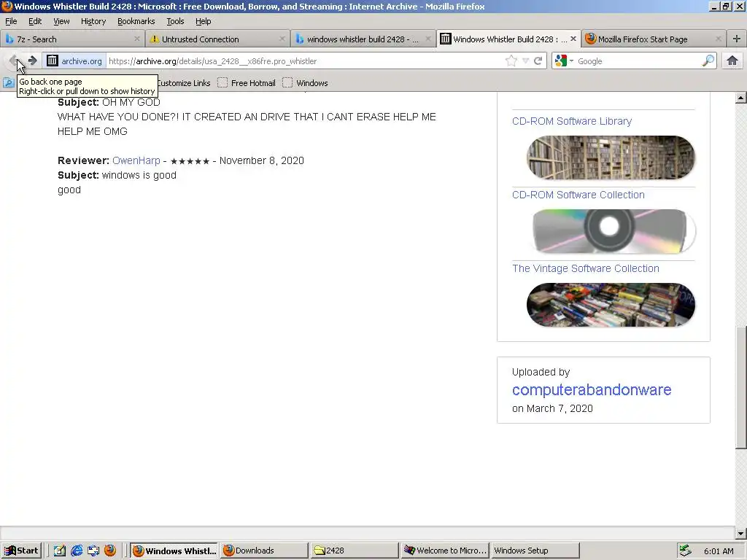Open reviewer OwenHarp's profile link

tap(136, 160)
